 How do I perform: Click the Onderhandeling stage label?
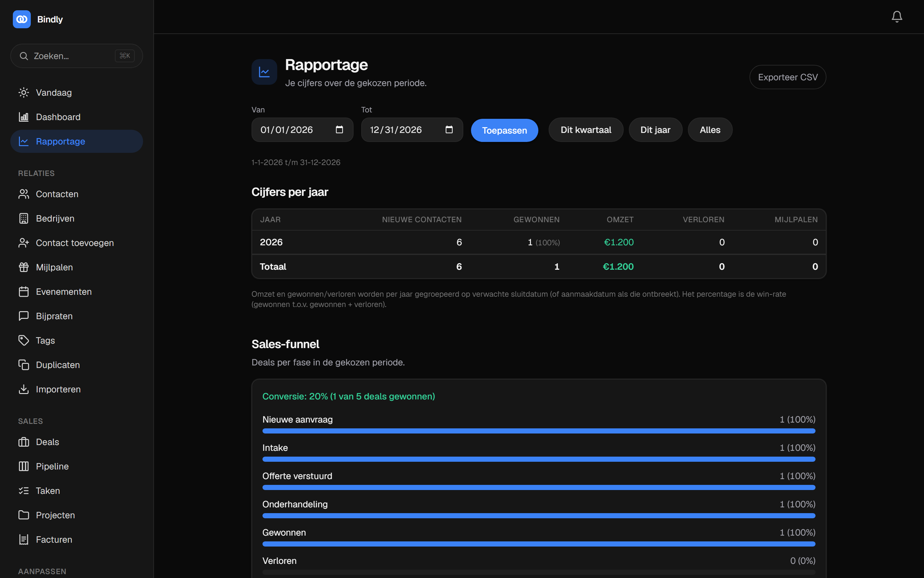coord(295,504)
